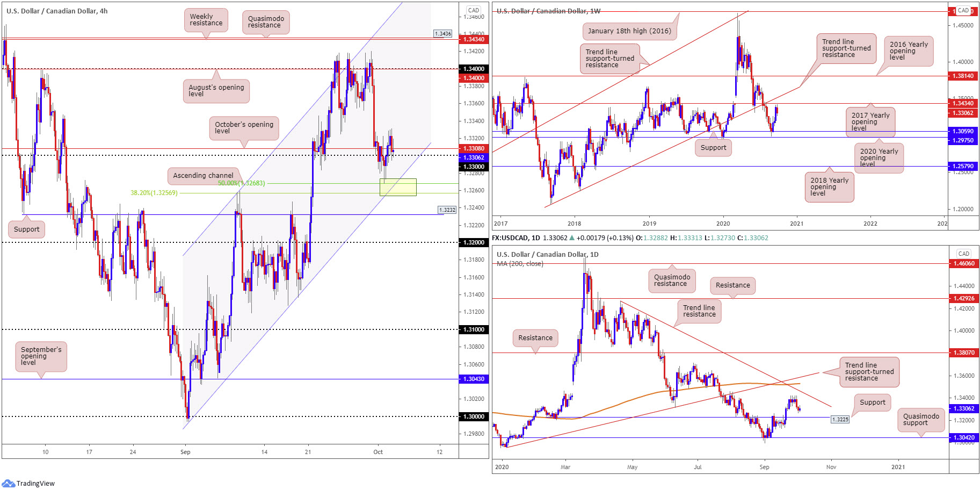The height and width of the screenshot is (489, 980).
Task: Select 2017 Yearly opening level callout
Action: 870,121
